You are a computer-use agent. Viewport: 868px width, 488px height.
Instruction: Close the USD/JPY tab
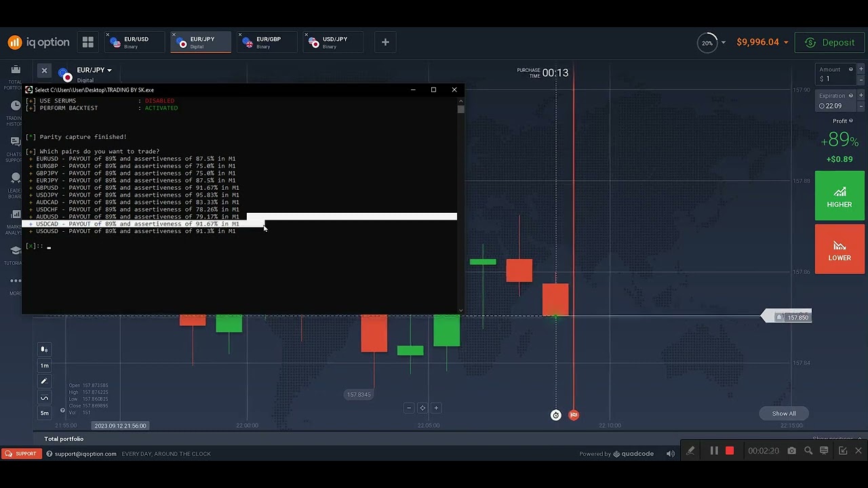pos(307,35)
